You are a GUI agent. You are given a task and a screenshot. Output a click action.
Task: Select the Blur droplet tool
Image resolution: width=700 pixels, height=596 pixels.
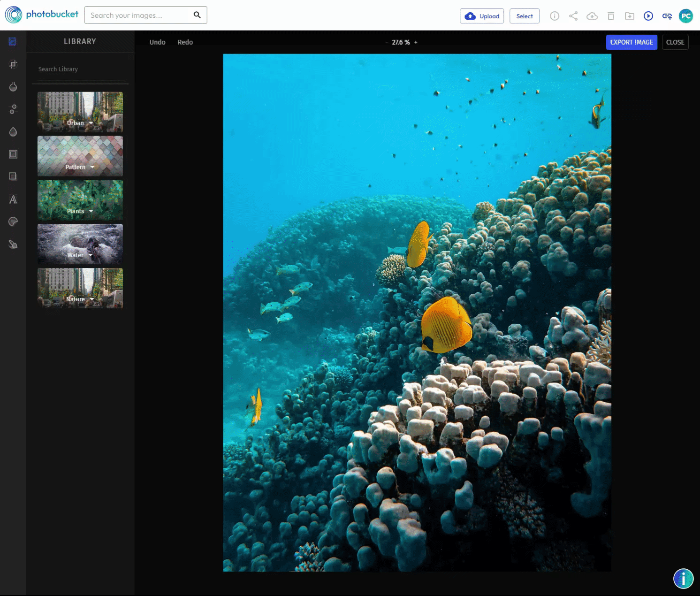click(x=13, y=132)
